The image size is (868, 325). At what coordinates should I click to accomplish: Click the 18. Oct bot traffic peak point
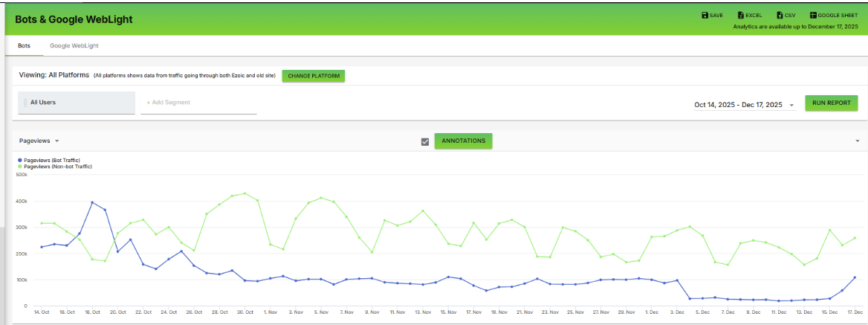(x=92, y=202)
